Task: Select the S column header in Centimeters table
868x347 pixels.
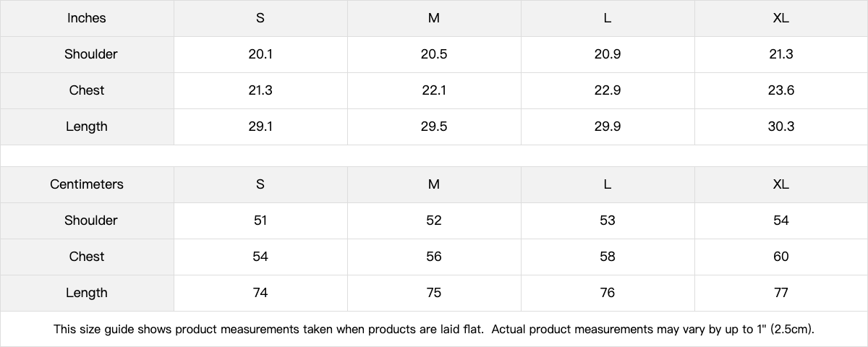Action: coord(260,184)
